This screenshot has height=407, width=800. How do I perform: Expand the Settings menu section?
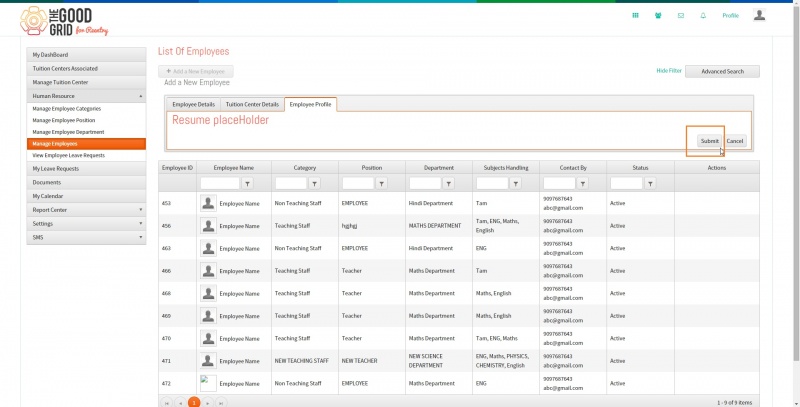[x=86, y=223]
